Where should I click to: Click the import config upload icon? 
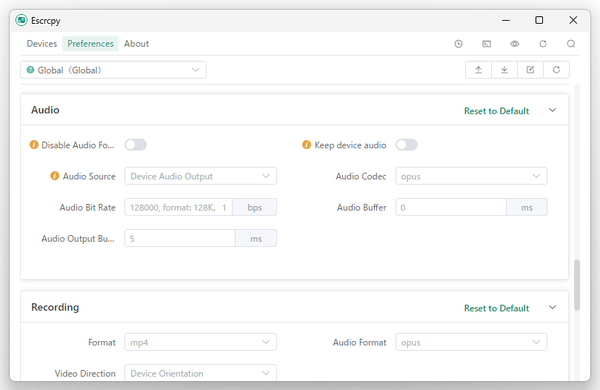(478, 70)
